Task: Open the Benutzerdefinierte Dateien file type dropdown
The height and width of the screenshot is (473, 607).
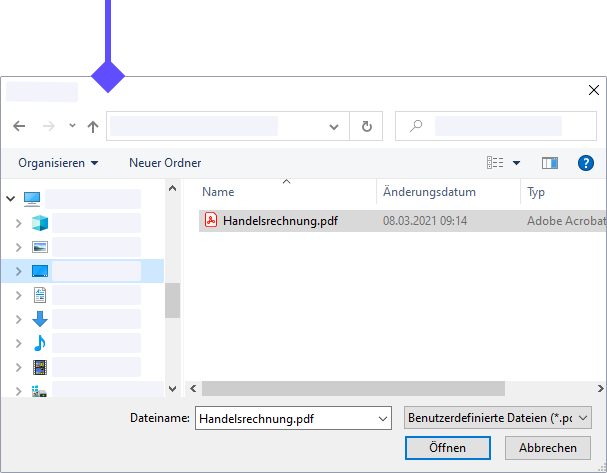Action: click(x=498, y=418)
